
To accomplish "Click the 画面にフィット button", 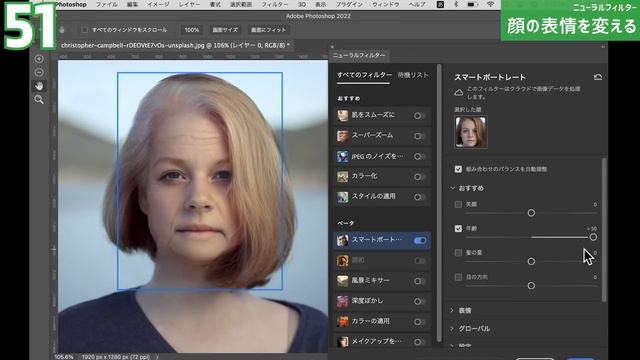I will (x=268, y=30).
